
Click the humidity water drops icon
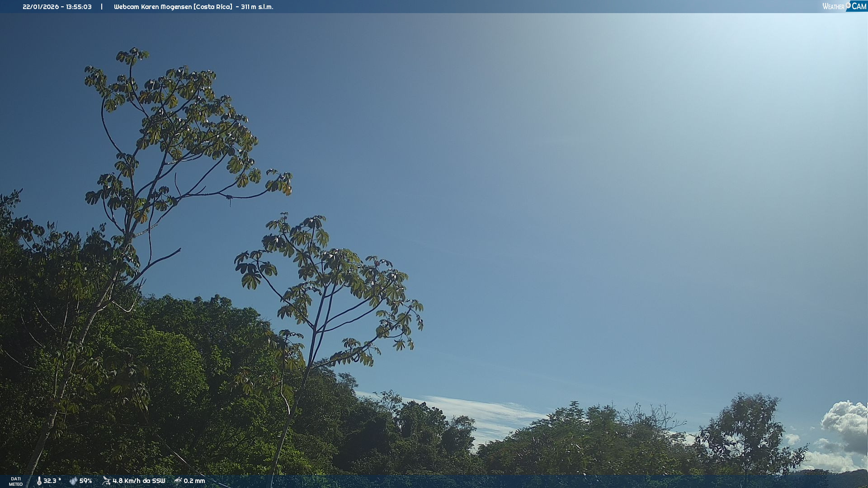click(73, 481)
